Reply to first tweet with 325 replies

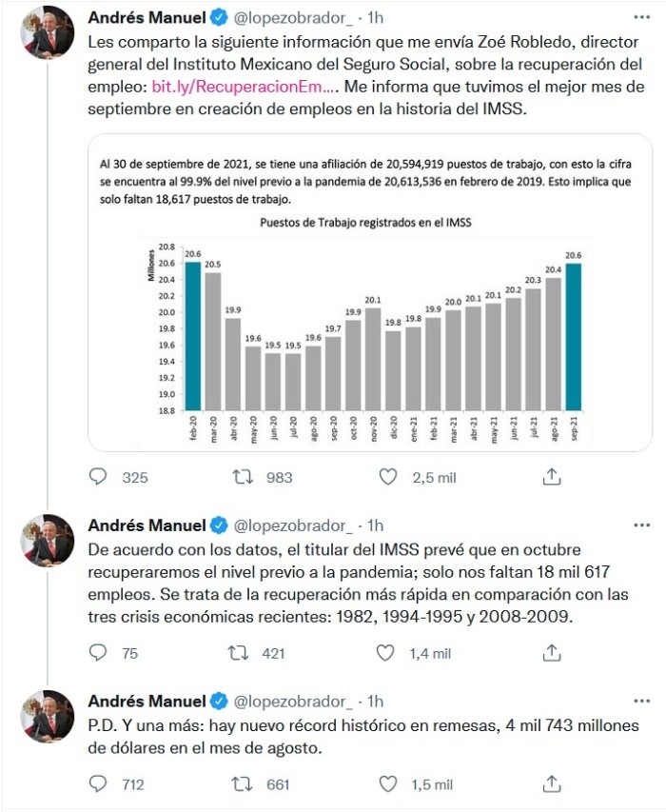(99, 477)
